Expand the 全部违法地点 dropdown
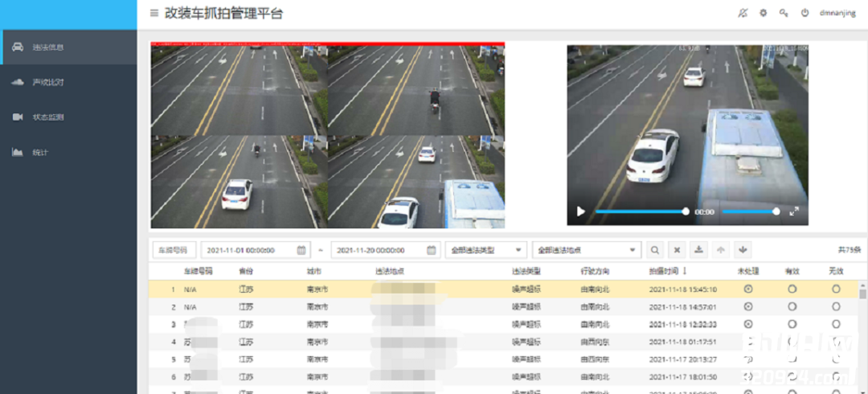The width and height of the screenshot is (868, 394). pyautogui.click(x=587, y=250)
